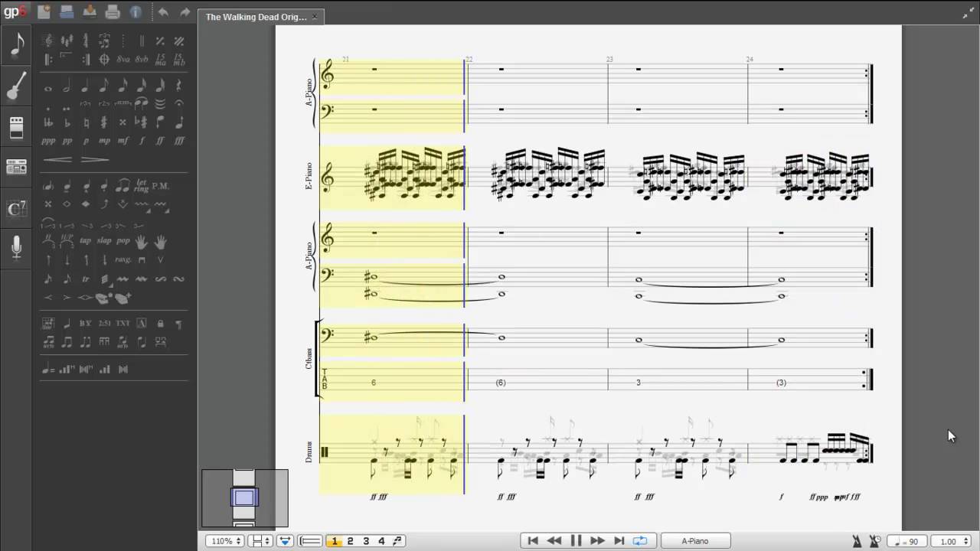
Task: Set dynamic to fff
Action: tap(179, 141)
